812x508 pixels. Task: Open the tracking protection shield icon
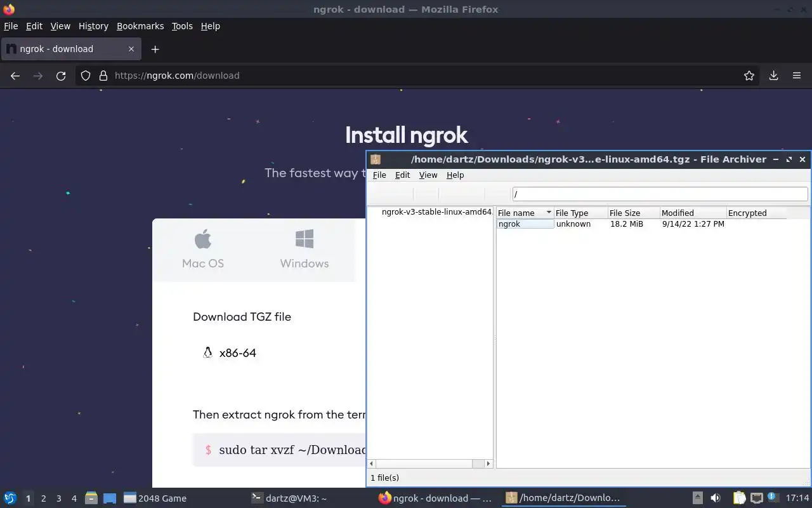pos(86,76)
